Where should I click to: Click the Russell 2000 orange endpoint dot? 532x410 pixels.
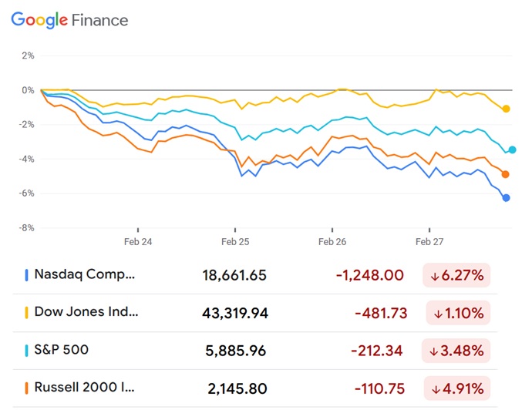tap(506, 174)
